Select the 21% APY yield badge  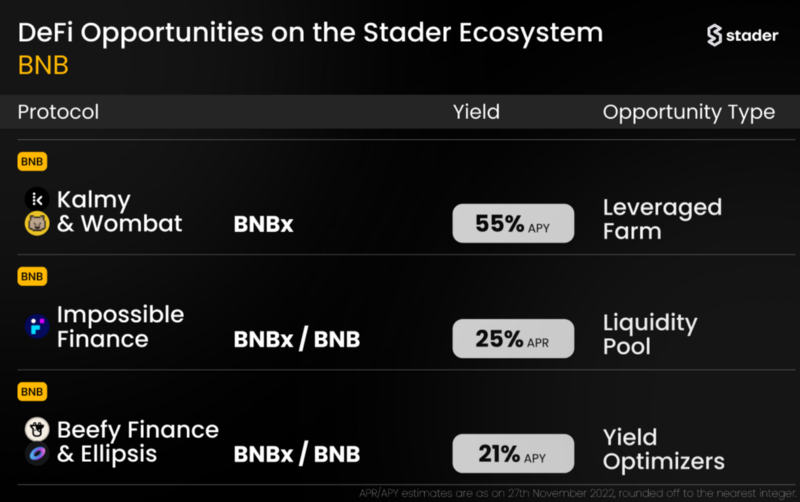point(513,454)
